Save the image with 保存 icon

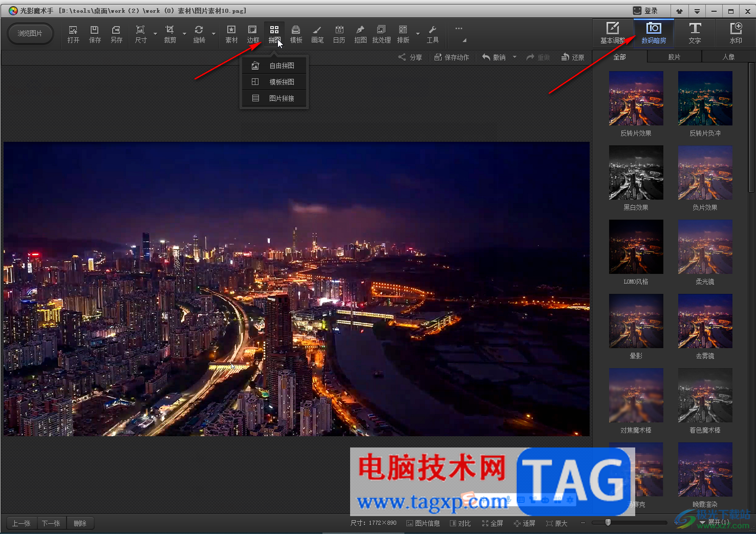pos(95,34)
